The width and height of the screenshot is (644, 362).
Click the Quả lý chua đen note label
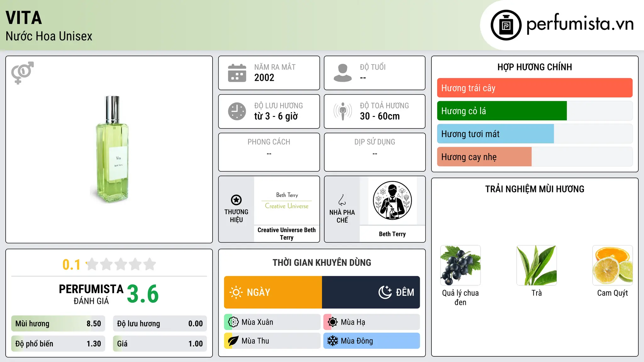pos(460,298)
